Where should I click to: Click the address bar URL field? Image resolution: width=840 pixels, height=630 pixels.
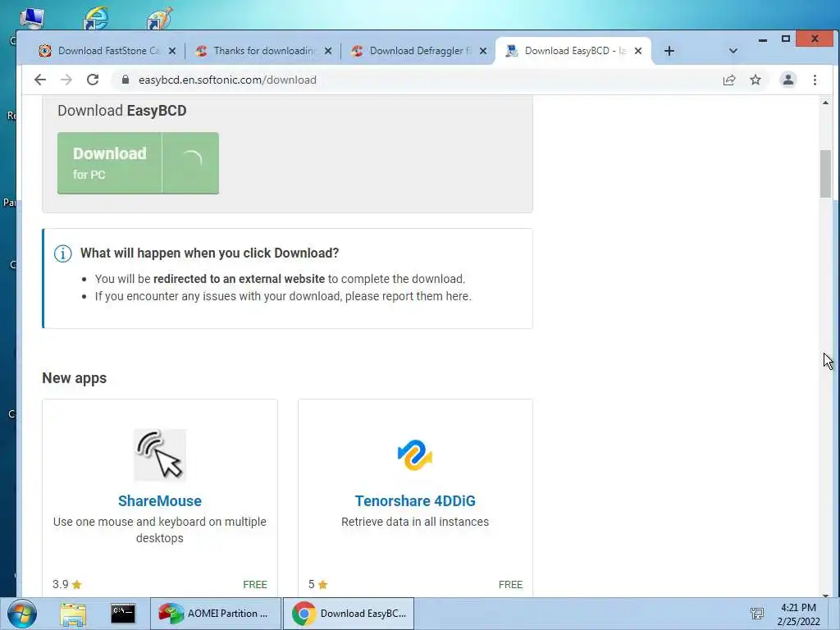coord(418,80)
